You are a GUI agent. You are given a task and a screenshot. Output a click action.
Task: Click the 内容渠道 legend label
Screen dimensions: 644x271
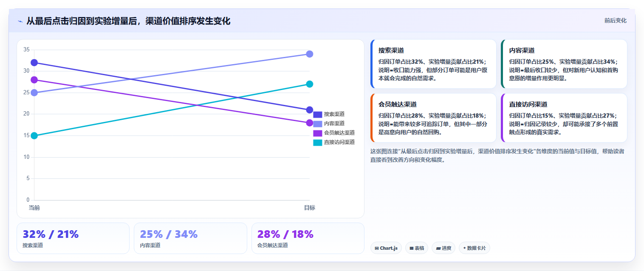coord(334,124)
